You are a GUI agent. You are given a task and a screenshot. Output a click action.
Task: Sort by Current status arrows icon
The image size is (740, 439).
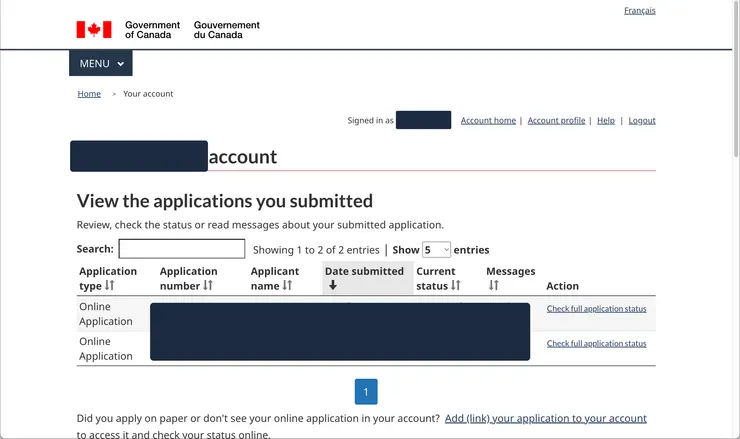(456, 286)
